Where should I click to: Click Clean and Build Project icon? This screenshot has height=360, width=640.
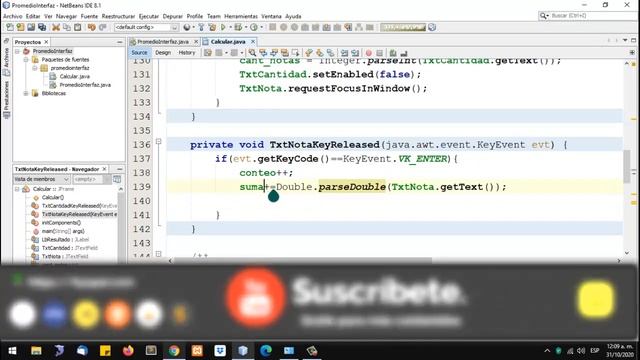[x=212, y=27]
